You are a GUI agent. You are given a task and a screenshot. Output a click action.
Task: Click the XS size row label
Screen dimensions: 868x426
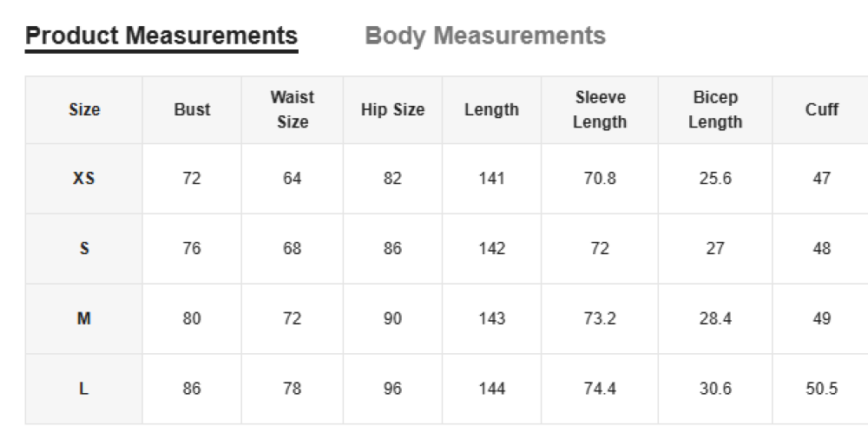click(84, 179)
